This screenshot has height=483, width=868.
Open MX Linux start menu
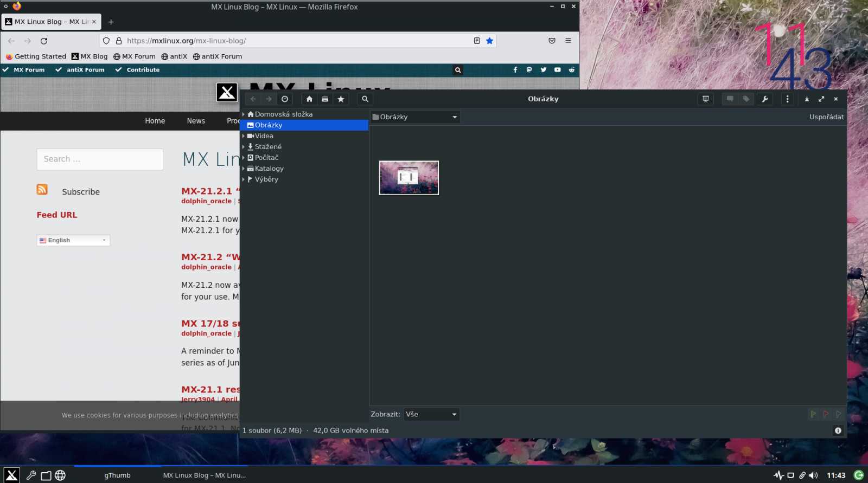[x=11, y=475]
